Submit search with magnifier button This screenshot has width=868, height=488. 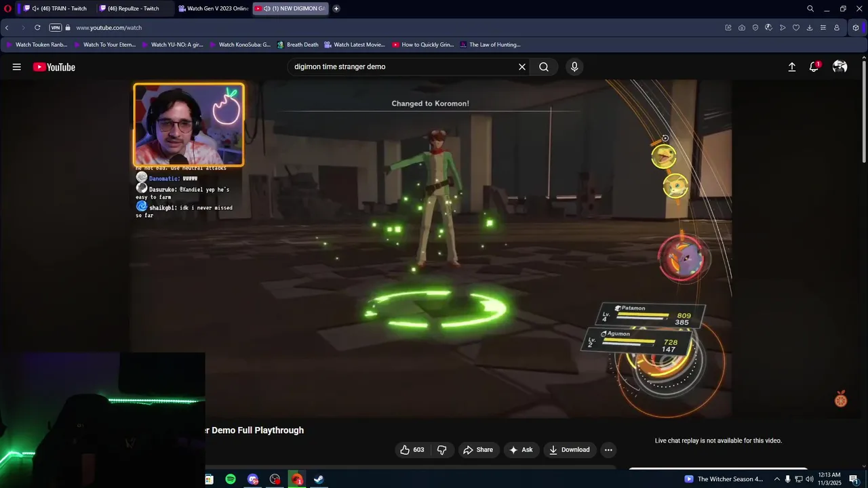544,67
